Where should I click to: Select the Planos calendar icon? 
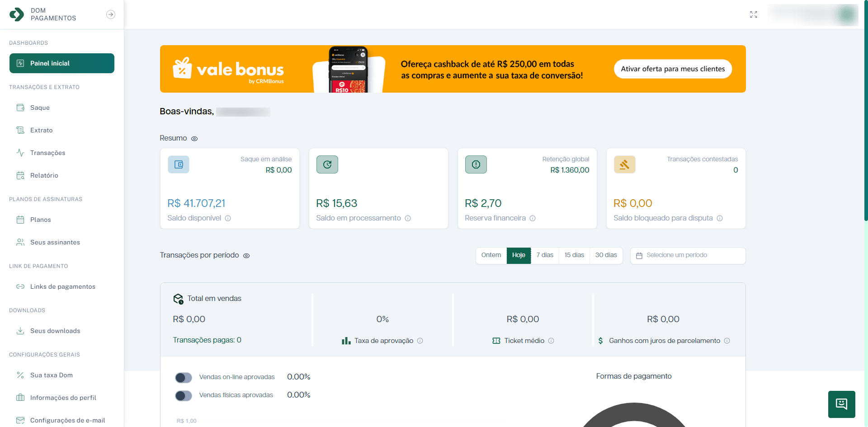point(20,220)
